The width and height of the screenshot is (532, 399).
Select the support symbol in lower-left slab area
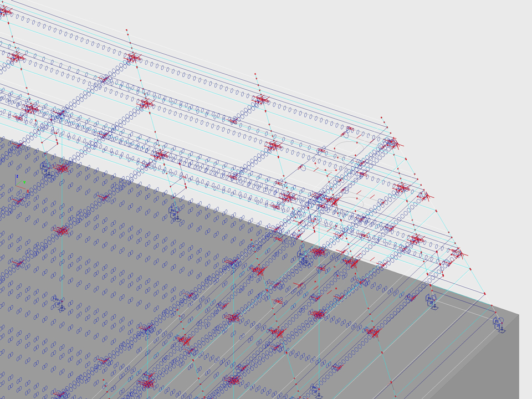[x=59, y=303]
